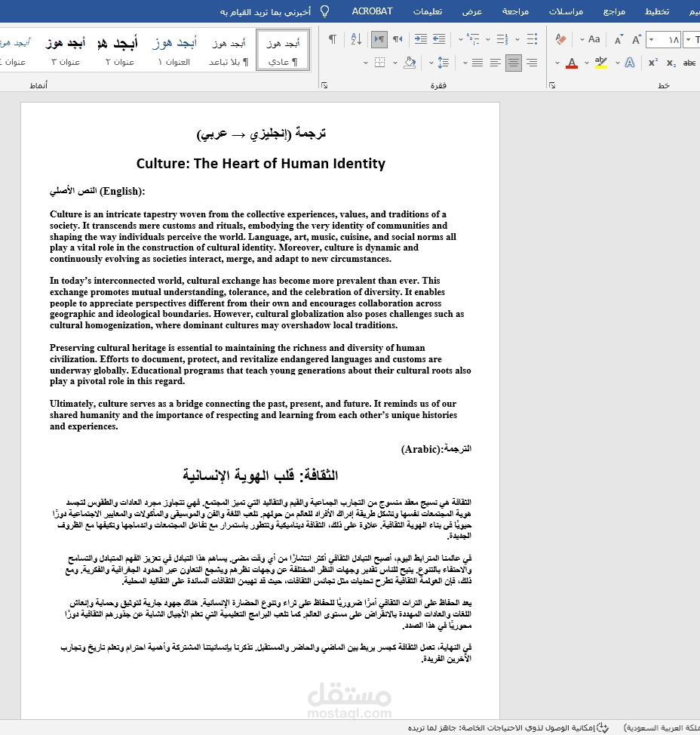Open the Sort dialog from the paragraph group
Image resolution: width=700 pixels, height=735 pixels.
[x=356, y=39]
